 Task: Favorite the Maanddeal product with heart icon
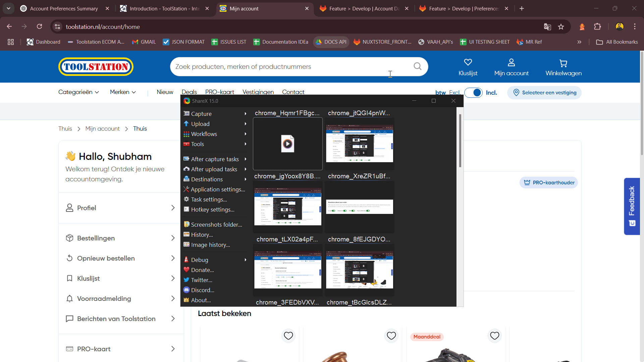point(494,335)
